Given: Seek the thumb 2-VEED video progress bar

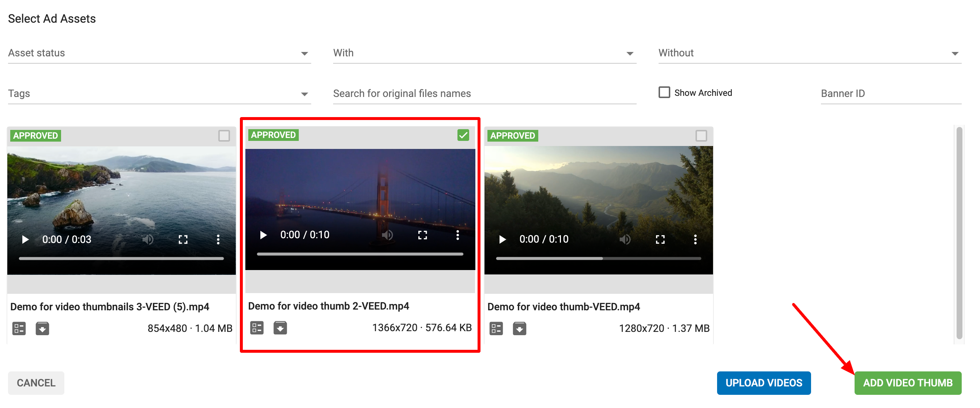Looking at the screenshot, I should (x=360, y=254).
